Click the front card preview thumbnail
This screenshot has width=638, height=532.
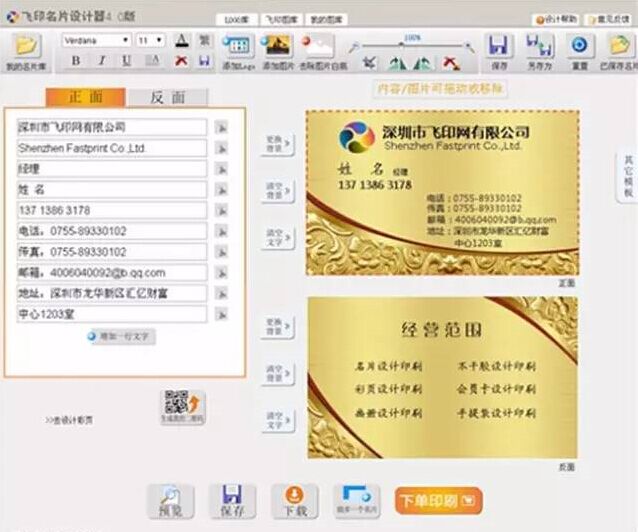click(443, 193)
